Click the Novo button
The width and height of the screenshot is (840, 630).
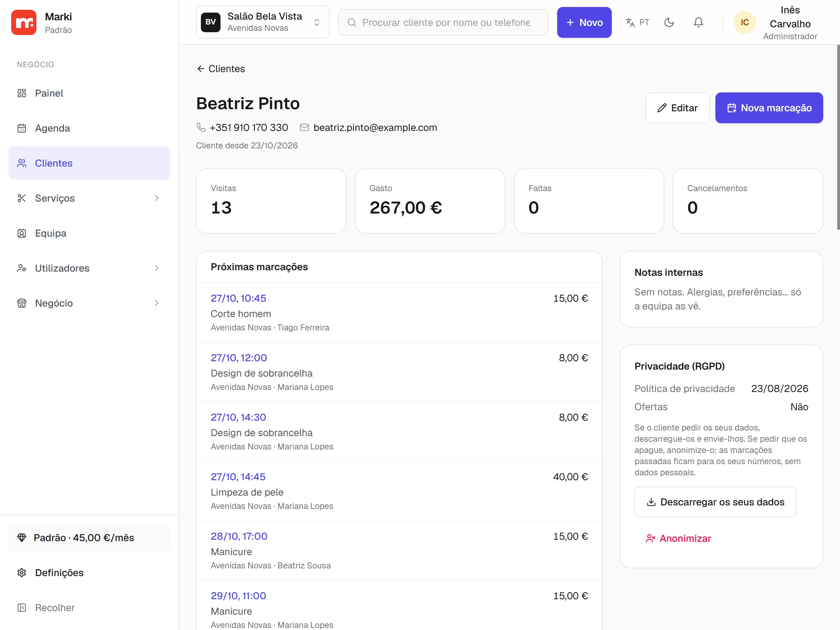pos(584,22)
